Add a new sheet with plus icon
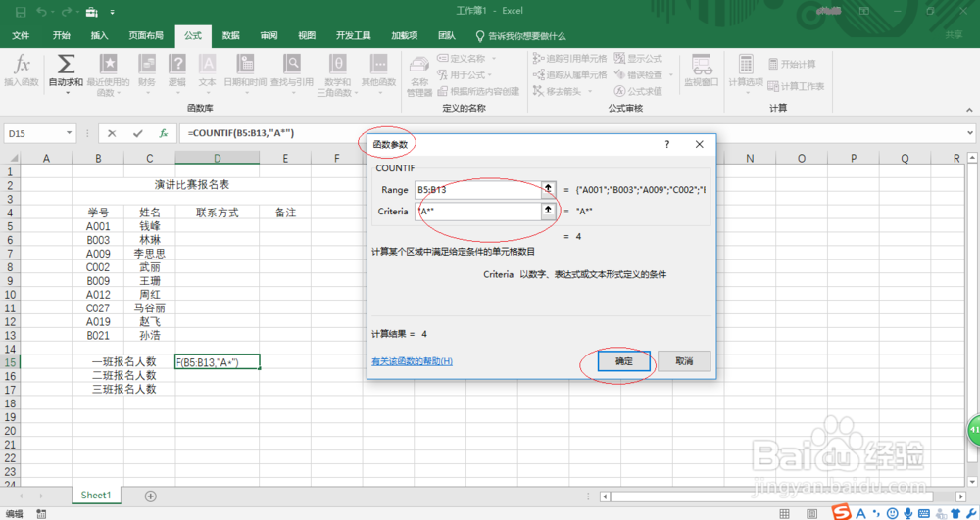This screenshot has height=520, width=980. [151, 496]
